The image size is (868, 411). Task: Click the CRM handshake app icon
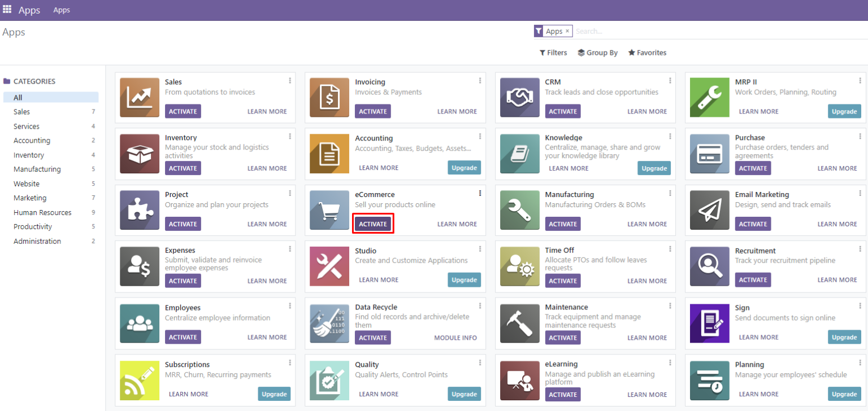coord(519,97)
